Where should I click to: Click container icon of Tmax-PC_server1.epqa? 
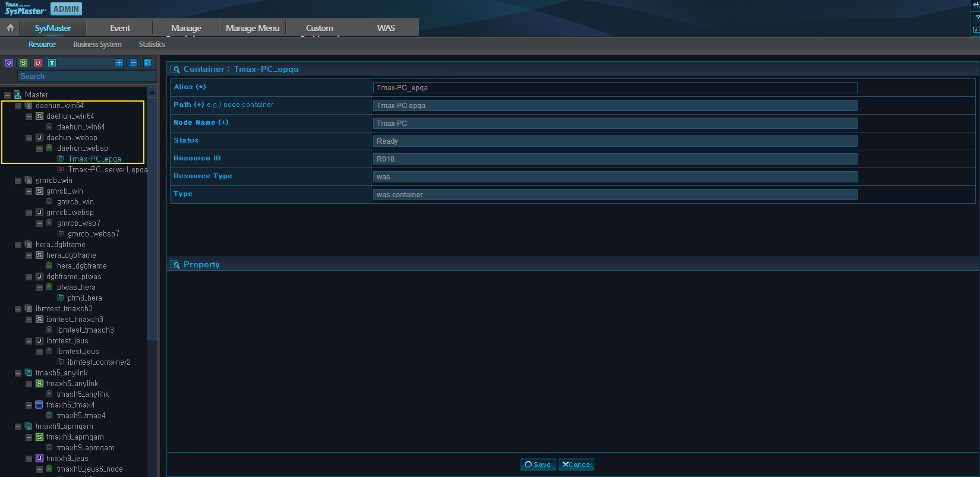pos(61,169)
